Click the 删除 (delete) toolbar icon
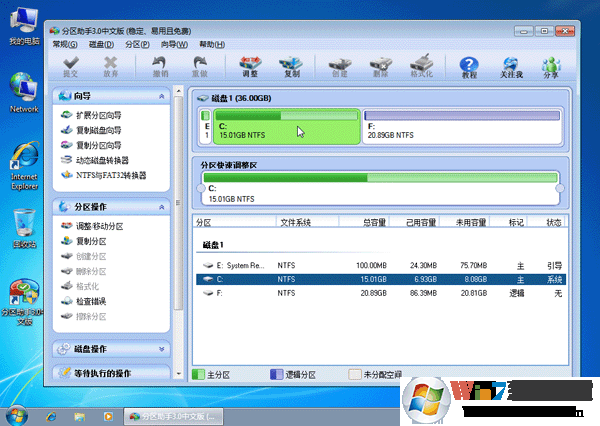Viewport: 600px width, 426px height. point(381,67)
